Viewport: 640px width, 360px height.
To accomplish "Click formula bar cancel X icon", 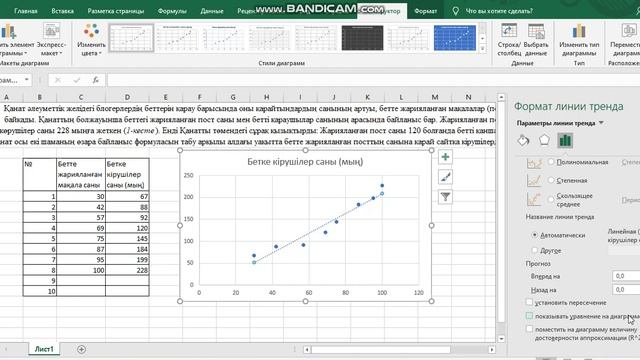I will pyautogui.click(x=58, y=80).
